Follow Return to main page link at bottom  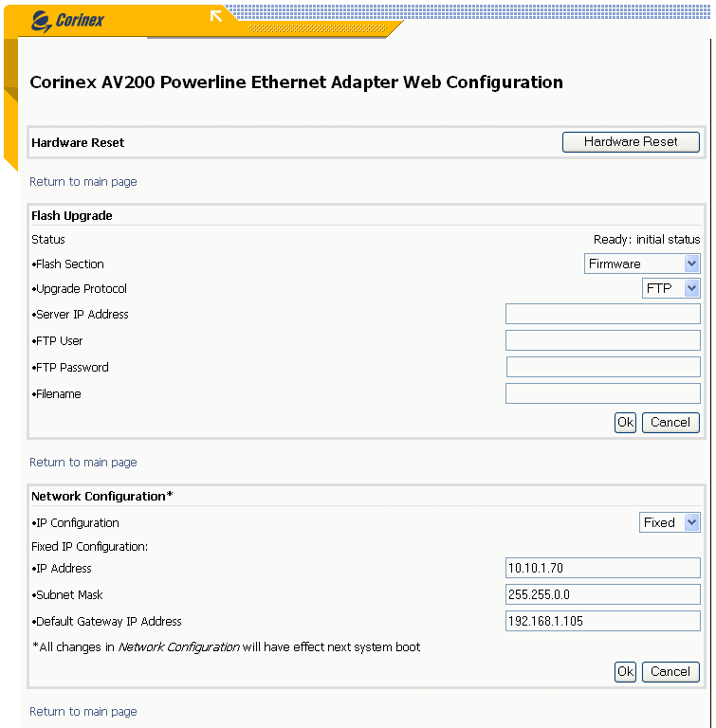83,712
